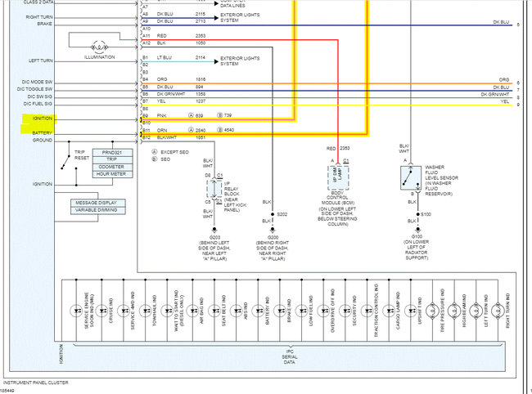This screenshot has height=394, width=532.
Task: Click the G200 ground symbol
Action: [273, 230]
